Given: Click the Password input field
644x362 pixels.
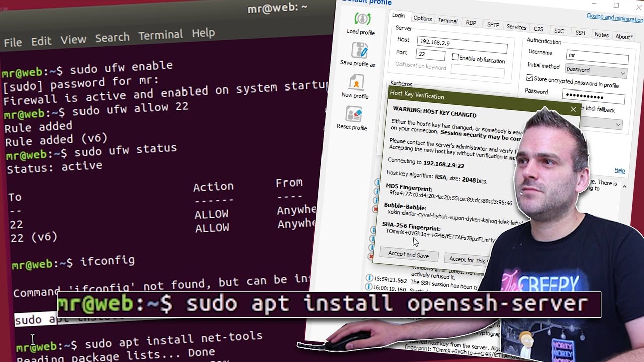Looking at the screenshot, I should 594,97.
